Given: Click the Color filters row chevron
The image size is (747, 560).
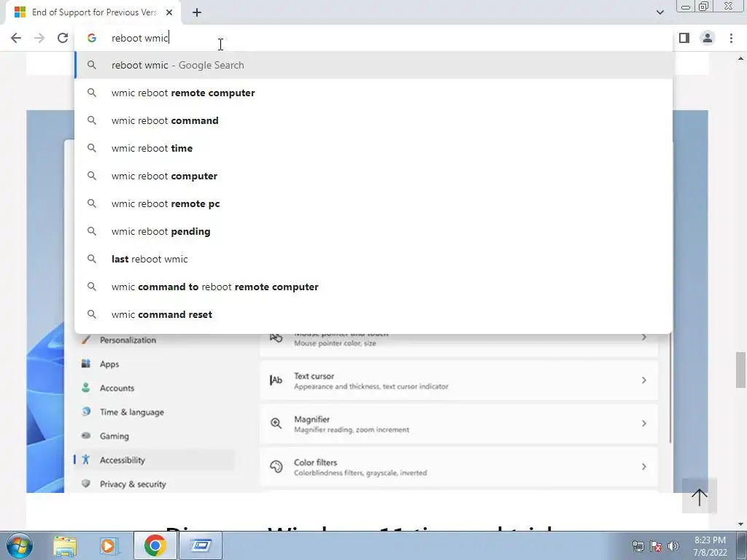Looking at the screenshot, I should tap(643, 467).
